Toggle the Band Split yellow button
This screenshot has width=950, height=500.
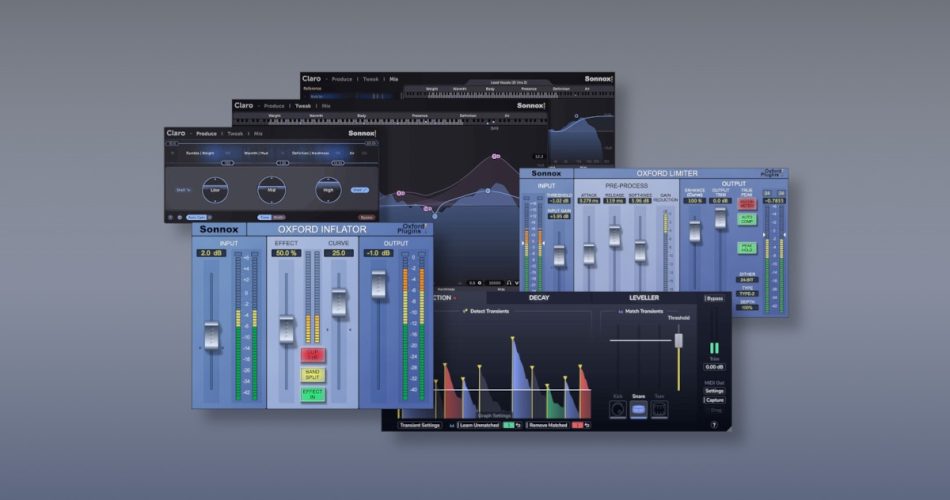313,375
